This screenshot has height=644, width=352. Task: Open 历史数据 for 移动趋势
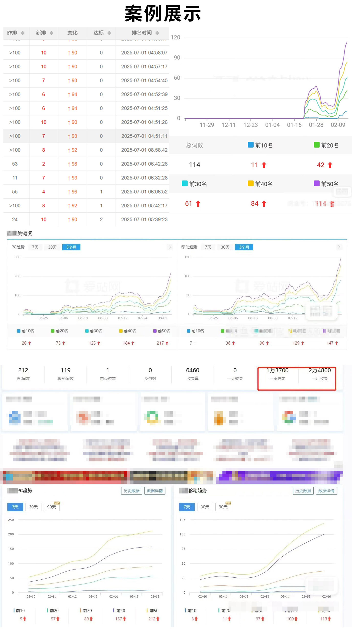pyautogui.click(x=303, y=491)
